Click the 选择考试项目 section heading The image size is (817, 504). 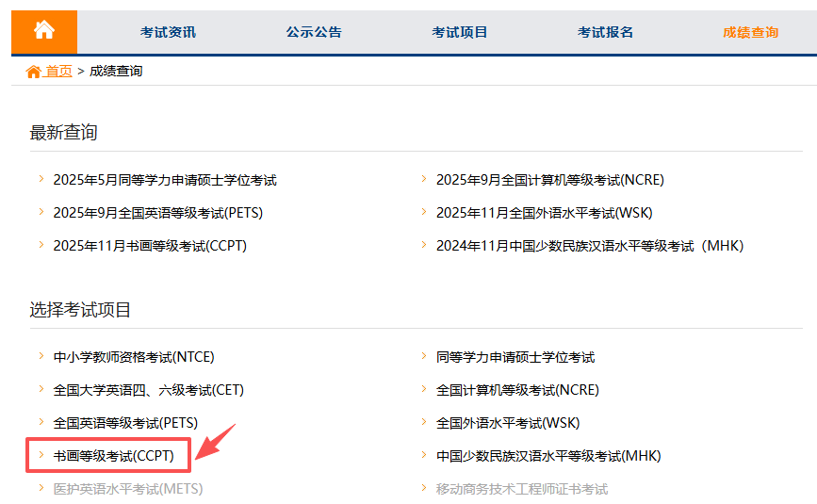[80, 310]
